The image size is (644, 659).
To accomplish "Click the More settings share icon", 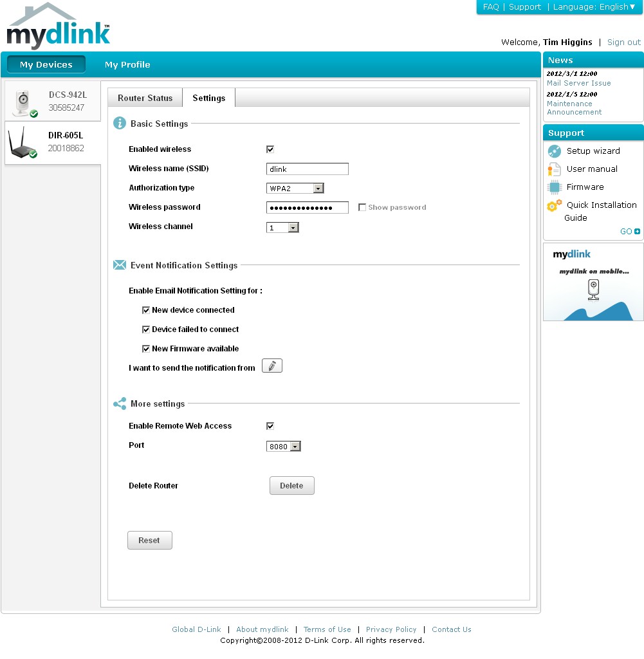I will click(120, 404).
